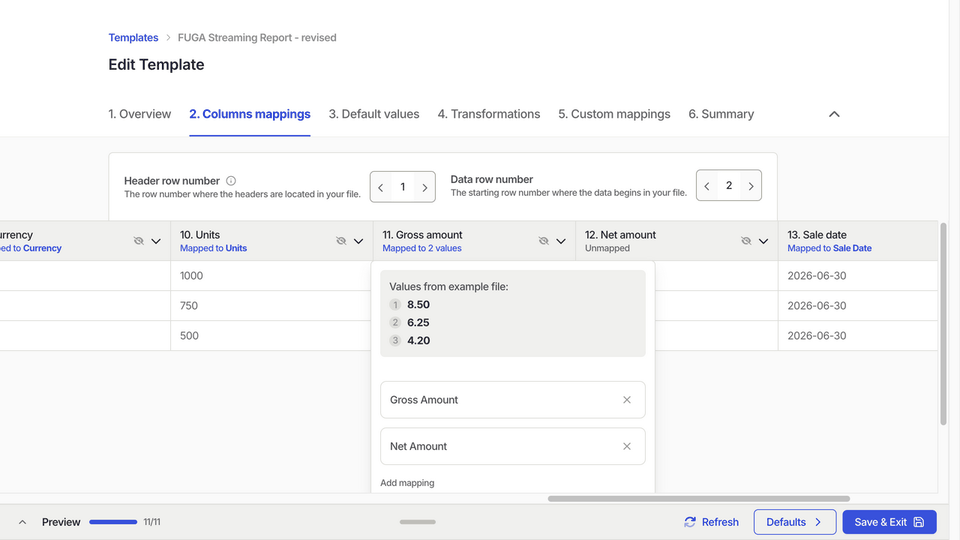Viewport: 960px width, 540px height.
Task: Decrease the data row number
Action: pos(707,186)
